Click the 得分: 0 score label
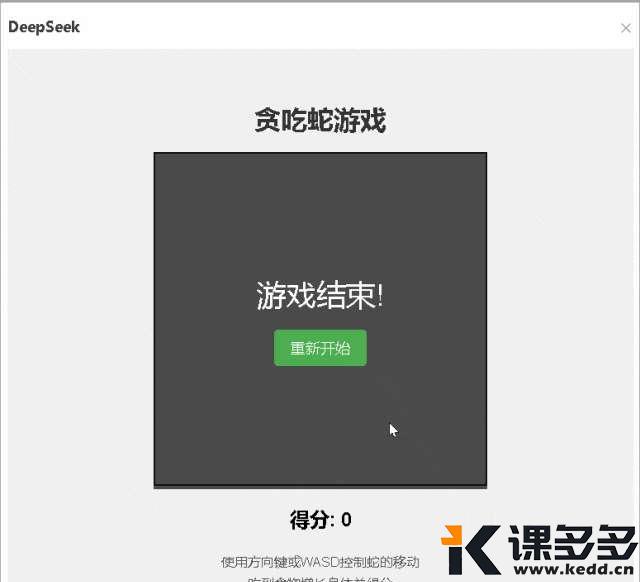Image resolution: width=640 pixels, height=582 pixels. coord(320,520)
